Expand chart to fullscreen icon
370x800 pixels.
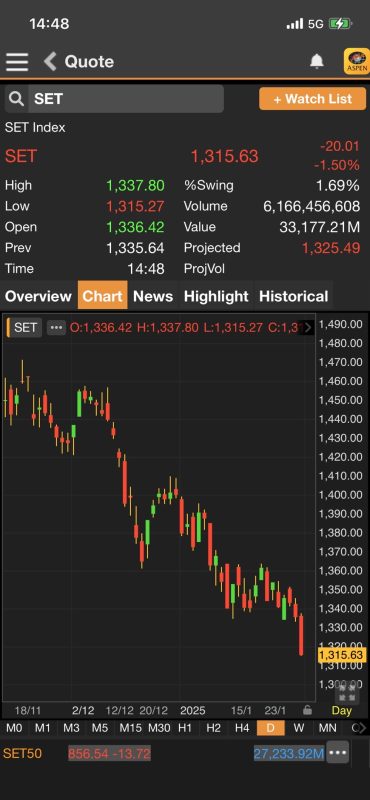(347, 692)
